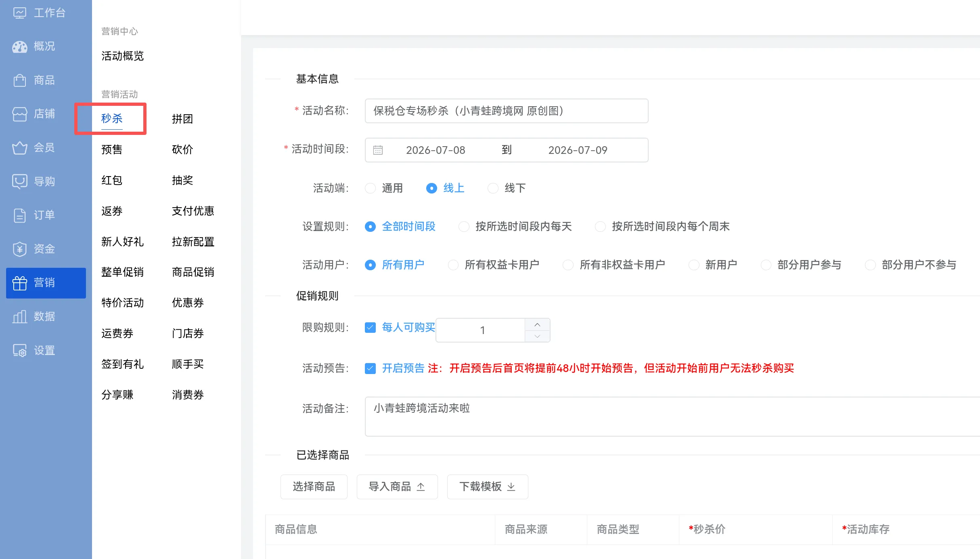Open 签到有礼 menu item
Viewport: 980px width, 559px height.
(123, 364)
